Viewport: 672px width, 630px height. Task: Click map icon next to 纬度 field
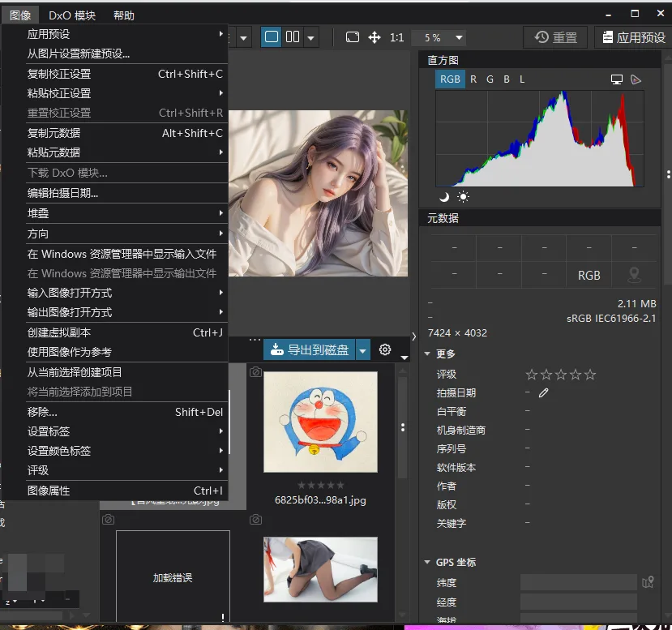pyautogui.click(x=648, y=582)
